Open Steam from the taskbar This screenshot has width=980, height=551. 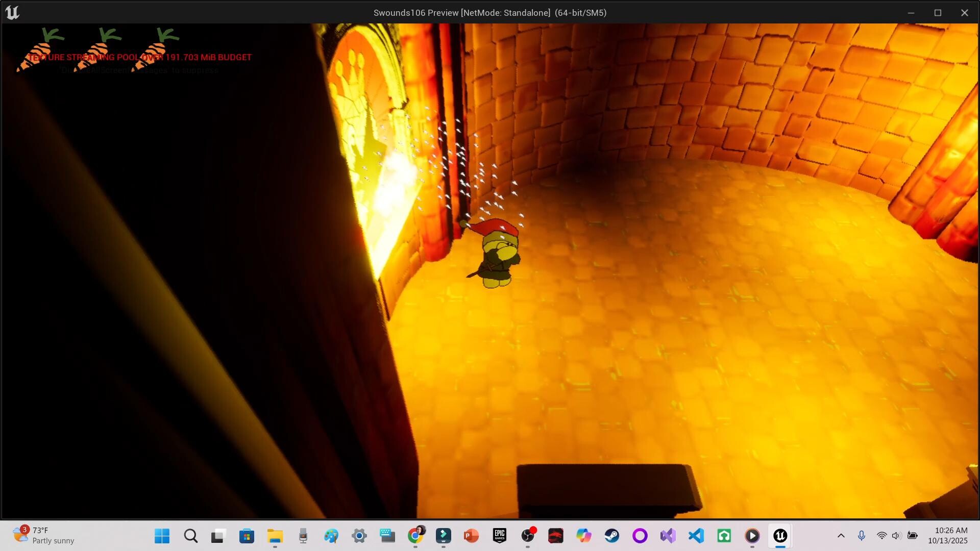(612, 536)
